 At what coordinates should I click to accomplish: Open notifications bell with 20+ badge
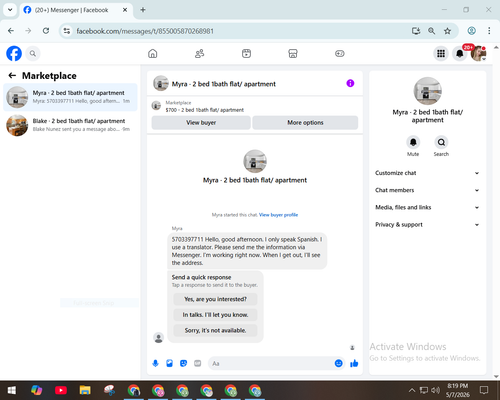(x=460, y=53)
